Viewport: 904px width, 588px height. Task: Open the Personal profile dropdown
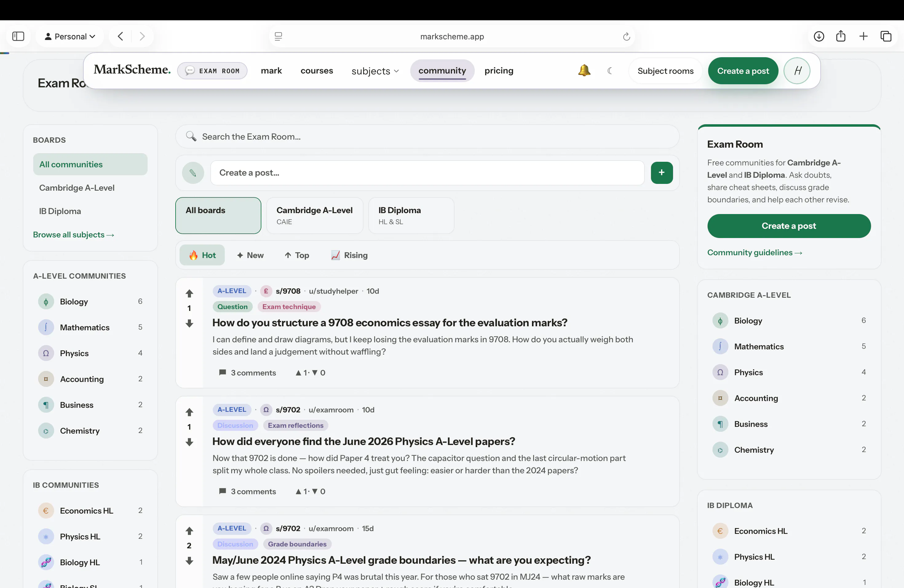70,37
